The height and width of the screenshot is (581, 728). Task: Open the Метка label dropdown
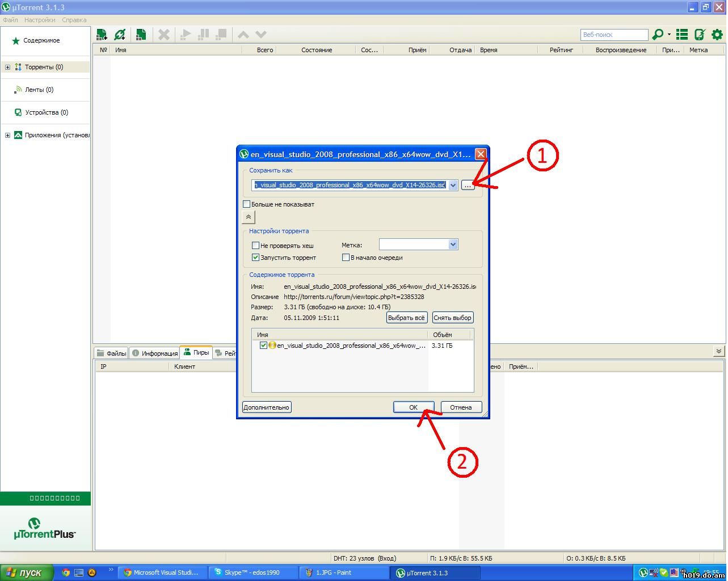(x=453, y=245)
